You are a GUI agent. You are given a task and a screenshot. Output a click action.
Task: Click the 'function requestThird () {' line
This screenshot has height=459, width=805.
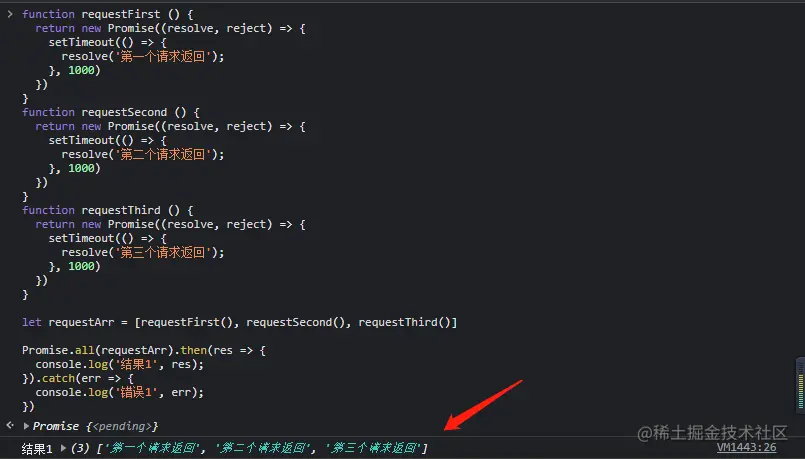(x=108, y=211)
